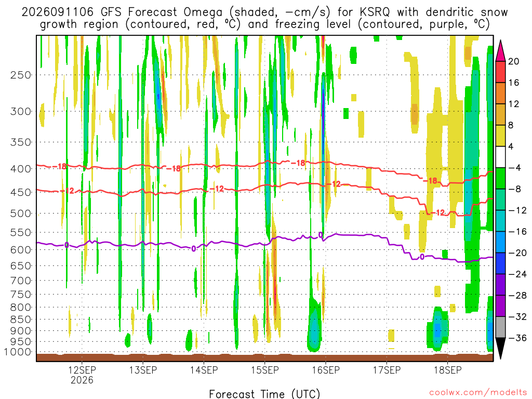Screen dimensions: 532x399
Task: Select the 18SEP date label
Action: click(x=447, y=370)
